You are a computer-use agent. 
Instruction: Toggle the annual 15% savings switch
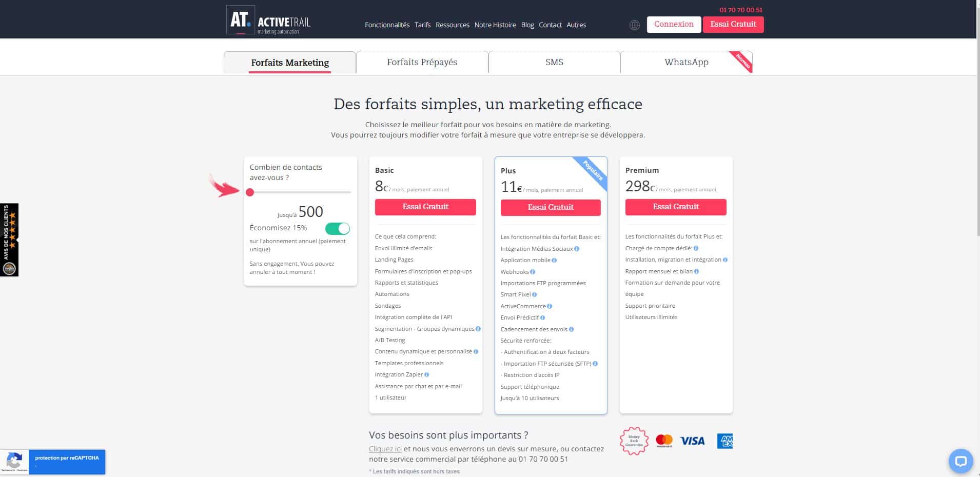coord(337,228)
